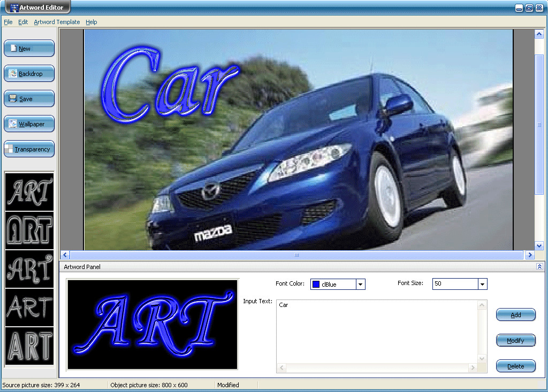Select the second blocky outline ART style

click(29, 230)
